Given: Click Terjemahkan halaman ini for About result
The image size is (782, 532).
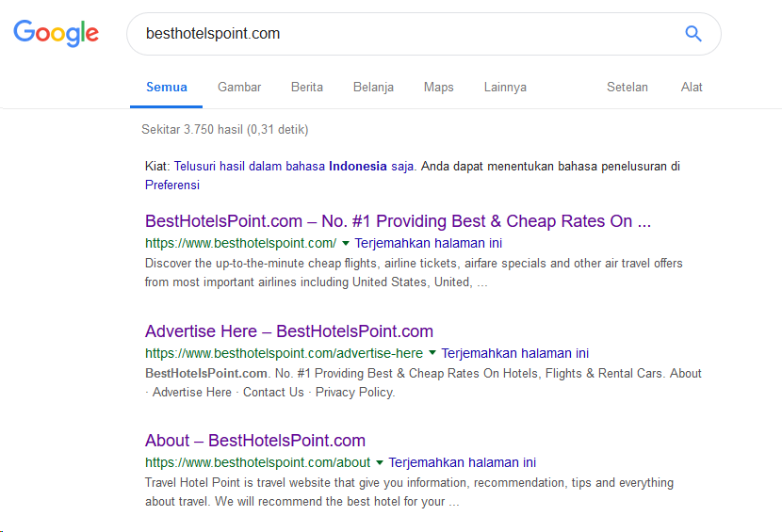Looking at the screenshot, I should click(462, 462).
